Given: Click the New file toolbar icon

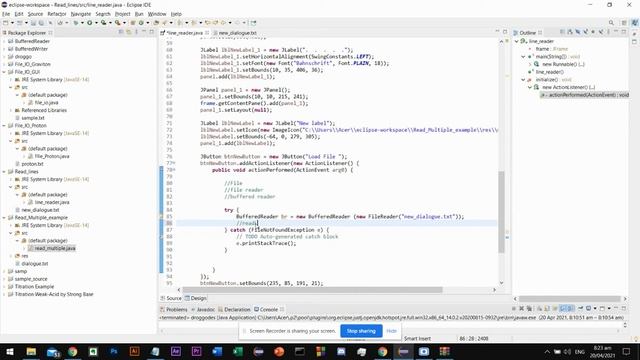Looking at the screenshot, I should 6,23.
